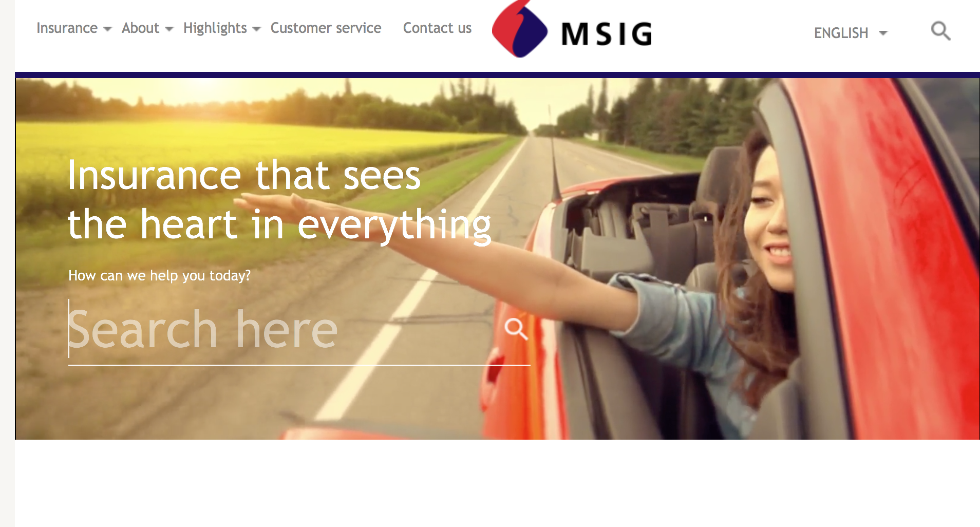Go to Customer service page

tap(326, 28)
